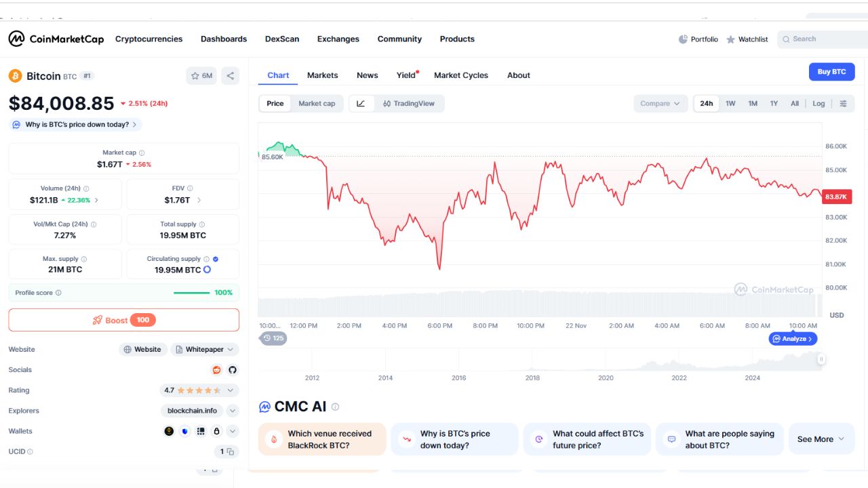868x488 pixels.
Task: Click the CoinMarketCap logo
Action: (56, 39)
